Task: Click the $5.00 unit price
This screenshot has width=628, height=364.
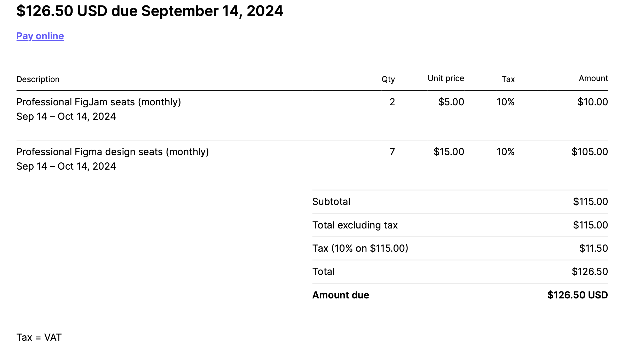Action: tap(451, 102)
